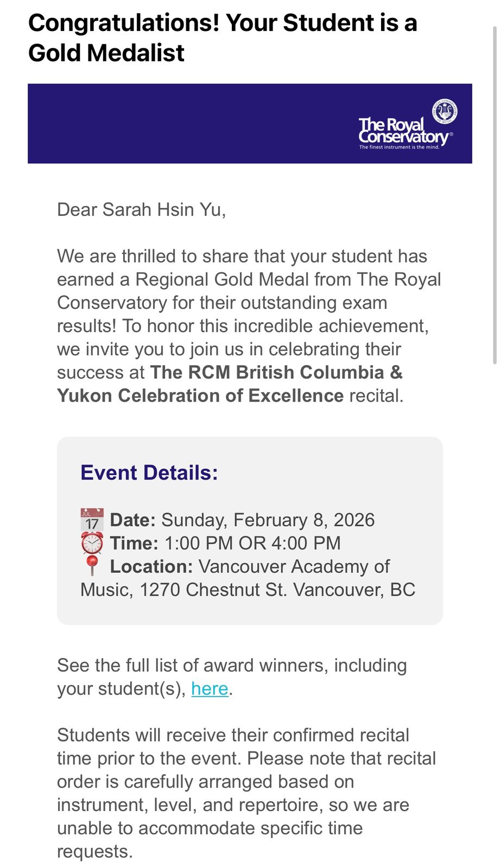Click the "Dear Sarah Hsin Yu" greeting
The width and height of the screenshot is (500, 868).
141,209
